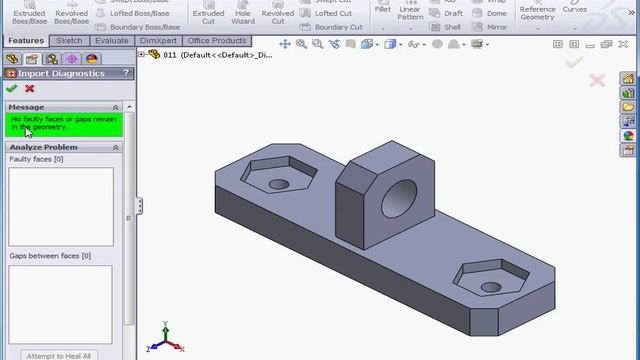Select the Extruded Cut tool
The height and width of the screenshot is (360, 640).
click(208, 13)
